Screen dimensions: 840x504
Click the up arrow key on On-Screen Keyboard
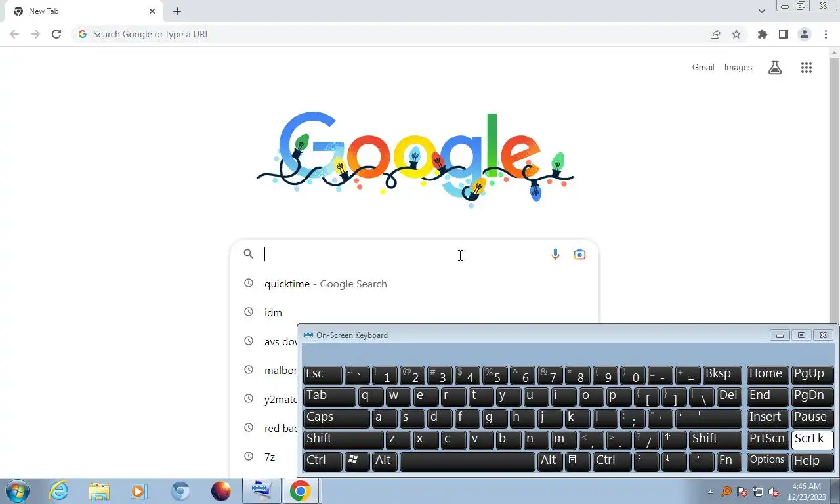pyautogui.click(x=674, y=439)
